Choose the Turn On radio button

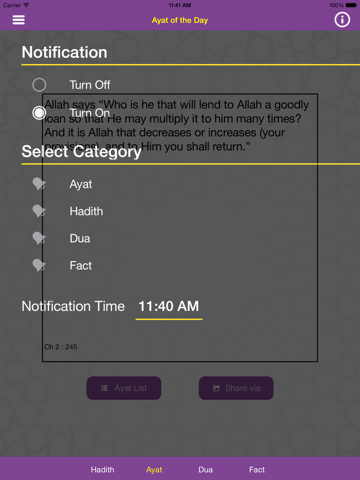point(39,113)
